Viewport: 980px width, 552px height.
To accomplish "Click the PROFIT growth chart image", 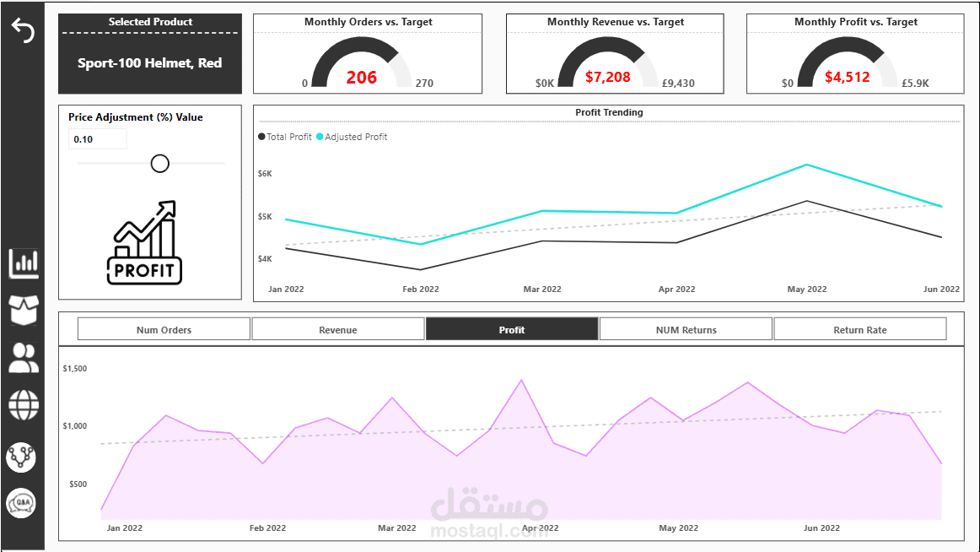I will click(144, 243).
